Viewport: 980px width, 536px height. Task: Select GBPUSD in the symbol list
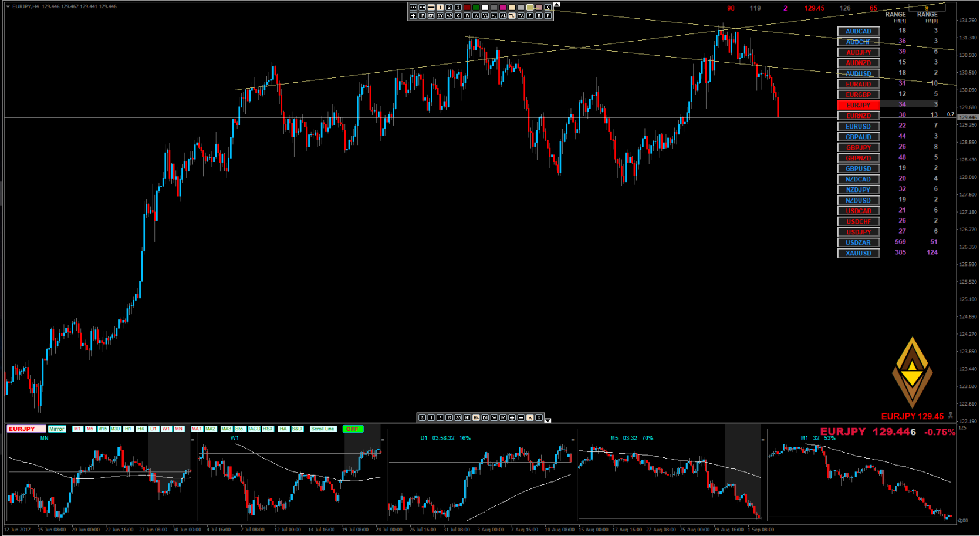coord(859,168)
